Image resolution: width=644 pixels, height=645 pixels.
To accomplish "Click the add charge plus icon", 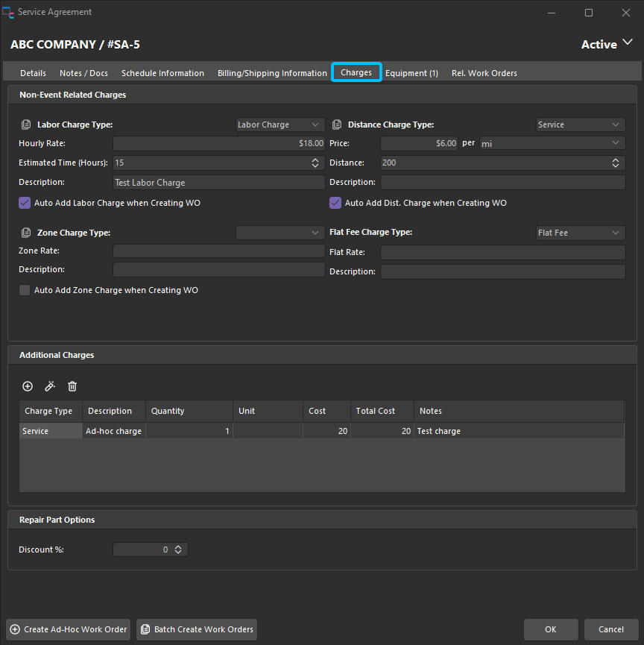I will click(28, 386).
